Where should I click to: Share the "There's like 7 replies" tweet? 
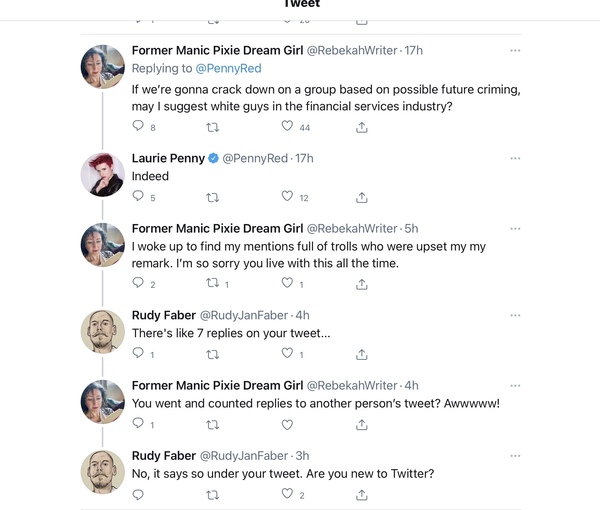(362, 355)
